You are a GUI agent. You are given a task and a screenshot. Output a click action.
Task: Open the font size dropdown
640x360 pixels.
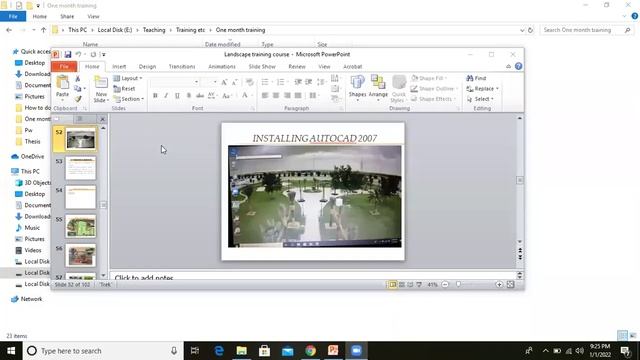215,82
